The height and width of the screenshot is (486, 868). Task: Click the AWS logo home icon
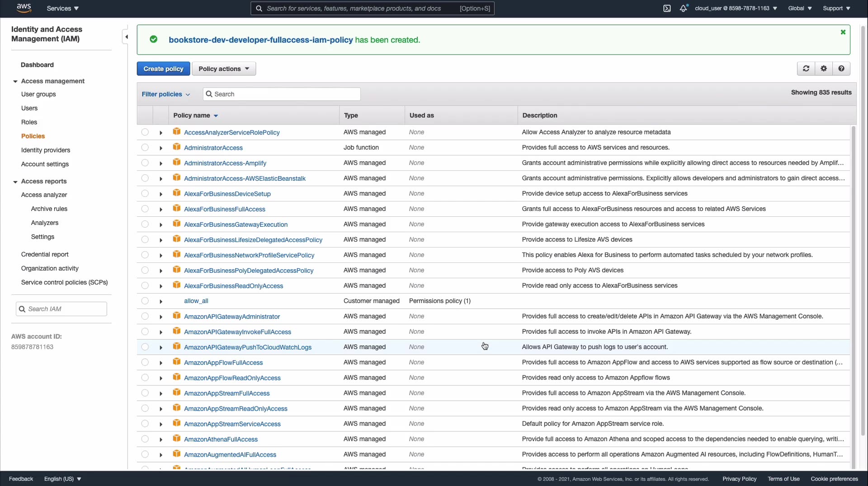tap(24, 8)
